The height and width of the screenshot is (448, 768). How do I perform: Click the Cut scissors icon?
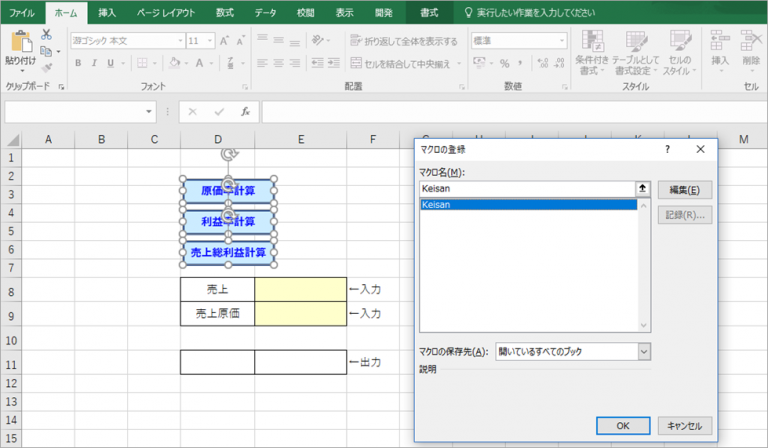[46, 35]
